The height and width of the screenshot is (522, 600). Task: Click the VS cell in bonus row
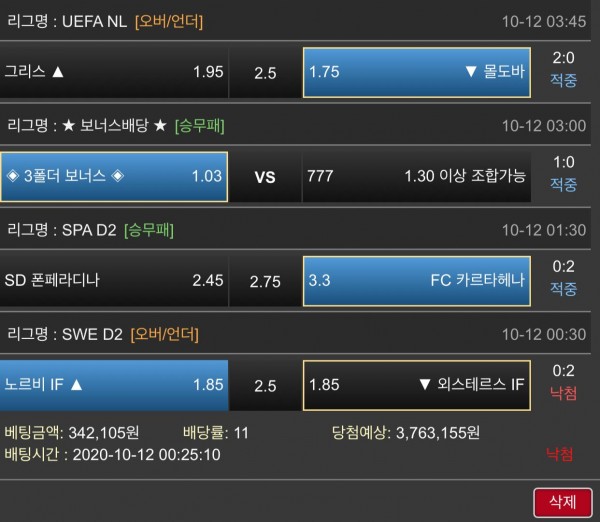click(x=265, y=177)
